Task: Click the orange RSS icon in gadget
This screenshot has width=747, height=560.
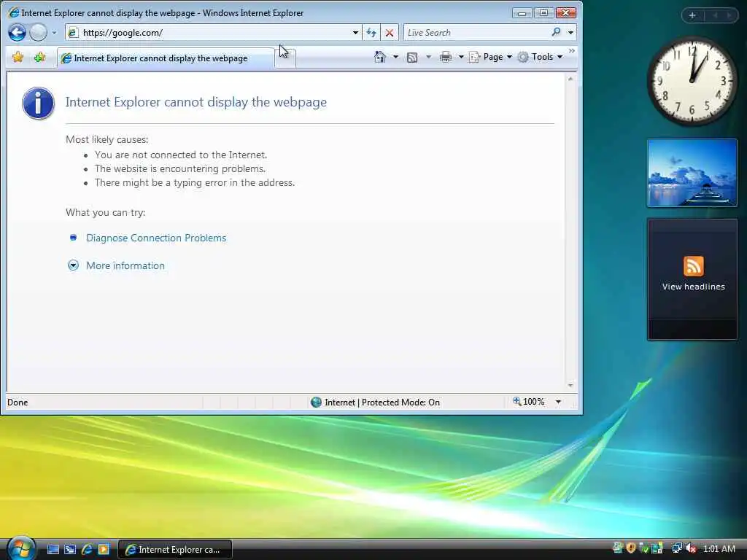Action: 693,266
